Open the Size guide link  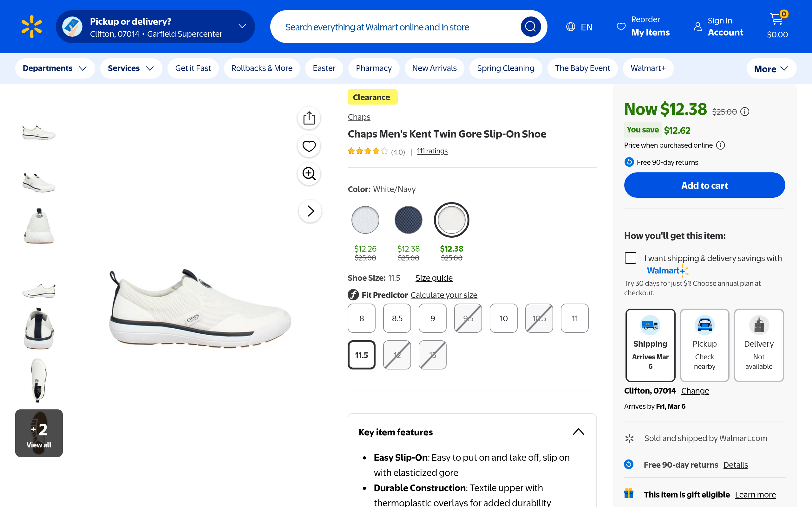pos(434,278)
